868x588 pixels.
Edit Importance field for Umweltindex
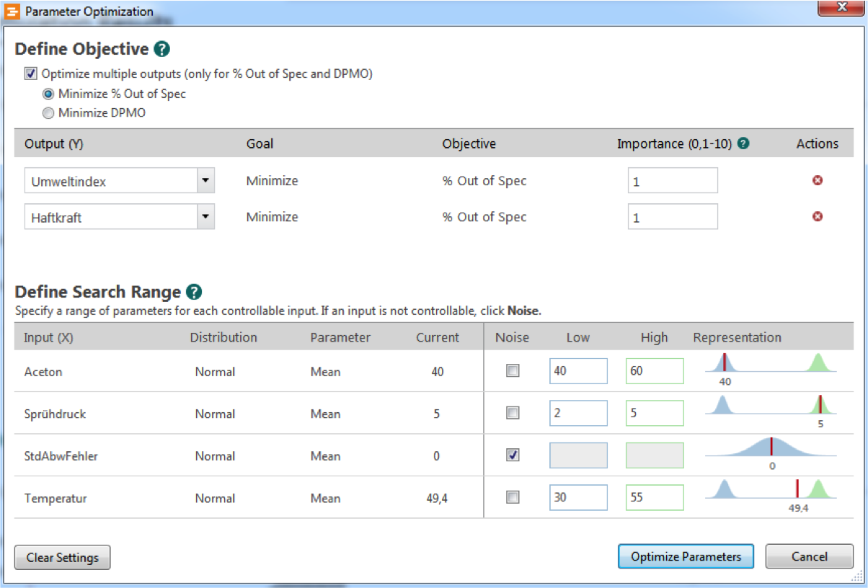(x=673, y=181)
